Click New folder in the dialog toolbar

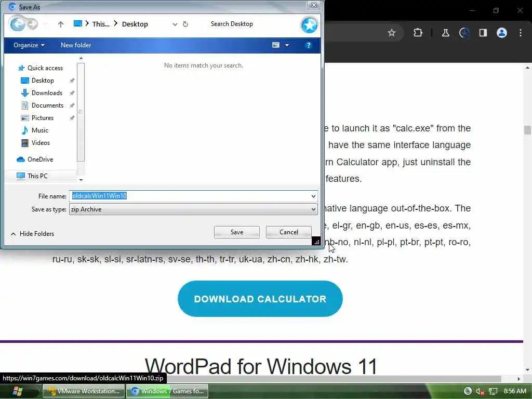[x=76, y=45]
